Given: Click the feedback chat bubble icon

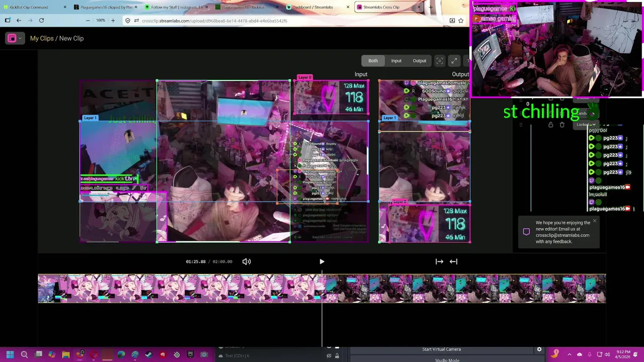Looking at the screenshot, I should [x=526, y=232].
